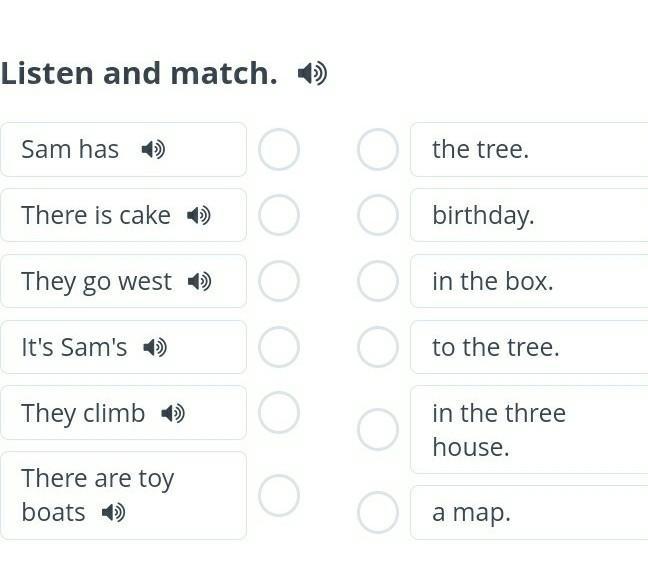
Task: Select the connector circle beside 'They go west'
Action: coord(279,281)
